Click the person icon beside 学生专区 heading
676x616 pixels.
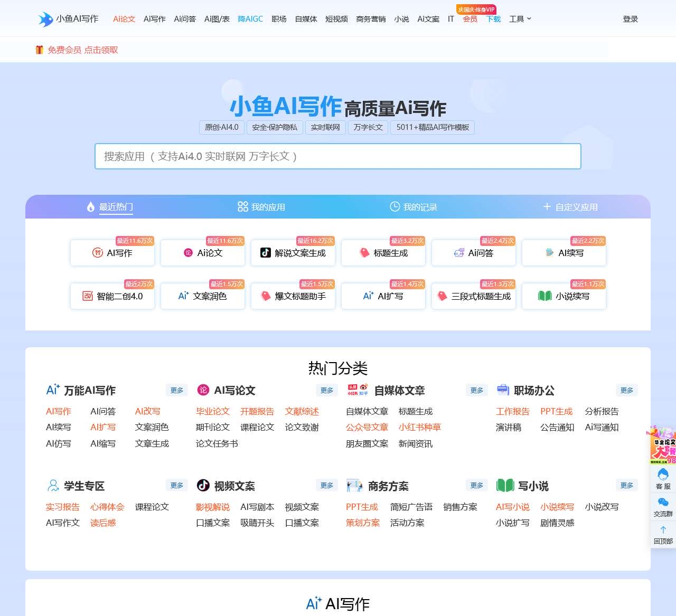[53, 486]
